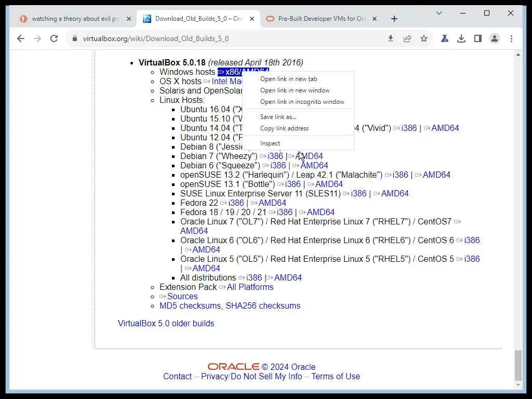The height and width of the screenshot is (399, 532).
Task: Open Extension Pack All Platforms link
Action: click(250, 287)
